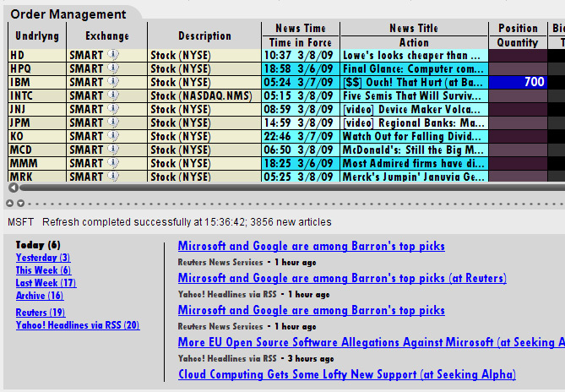The height and width of the screenshot is (392, 565).
Task: Click the info icon in the IBM row
Action: [x=113, y=82]
